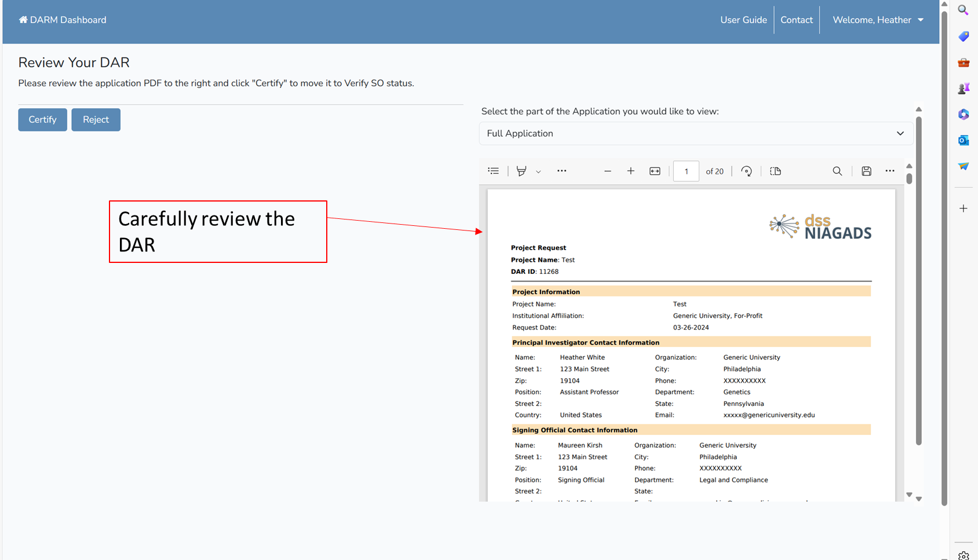The image size is (978, 560).
Task: Click the fit to width icon
Action: (x=655, y=171)
